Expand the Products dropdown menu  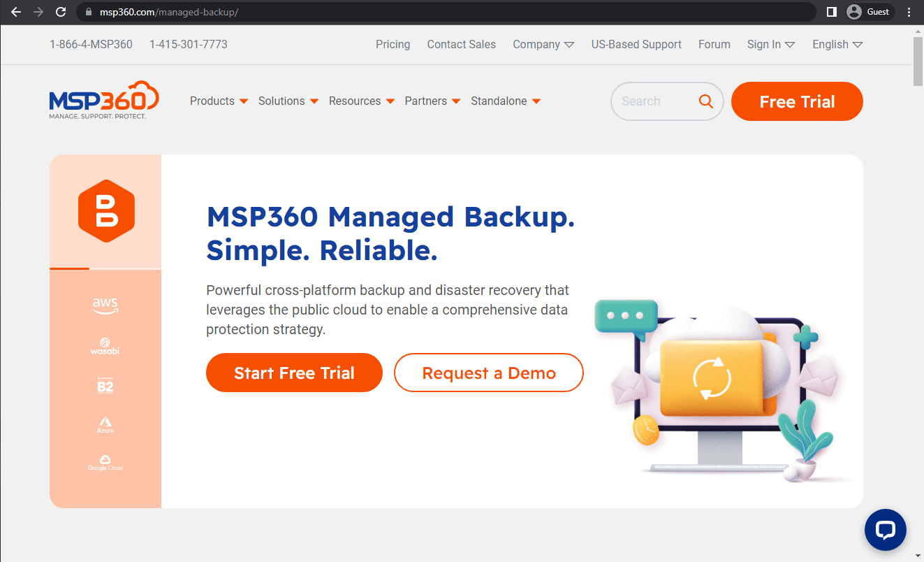pyautogui.click(x=219, y=101)
